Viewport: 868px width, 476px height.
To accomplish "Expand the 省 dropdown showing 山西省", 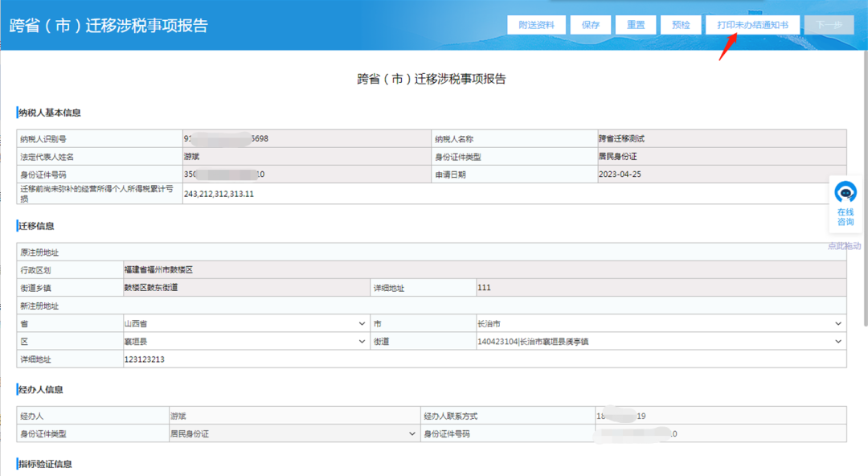I will coord(247,323).
